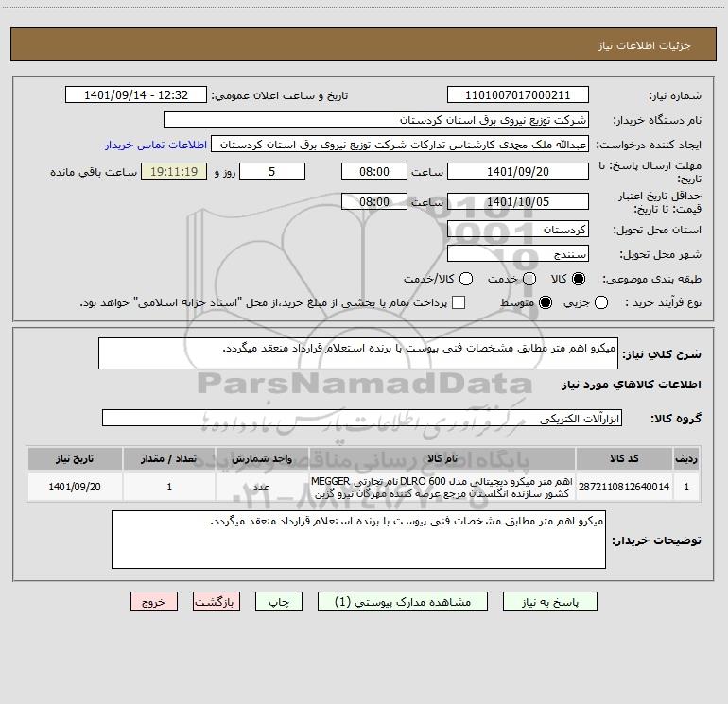Click the delivery city field سنندج
This screenshot has width=728, height=704.
518,253
